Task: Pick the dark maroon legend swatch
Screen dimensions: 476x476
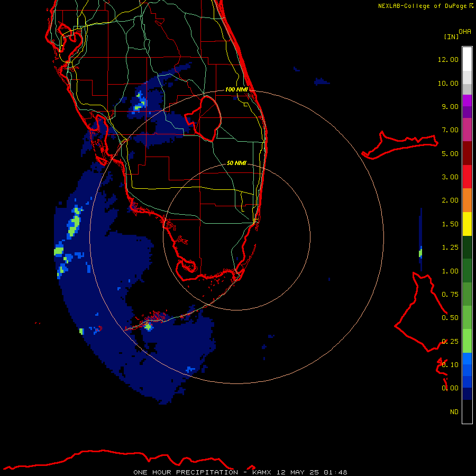Action: [x=467, y=153]
